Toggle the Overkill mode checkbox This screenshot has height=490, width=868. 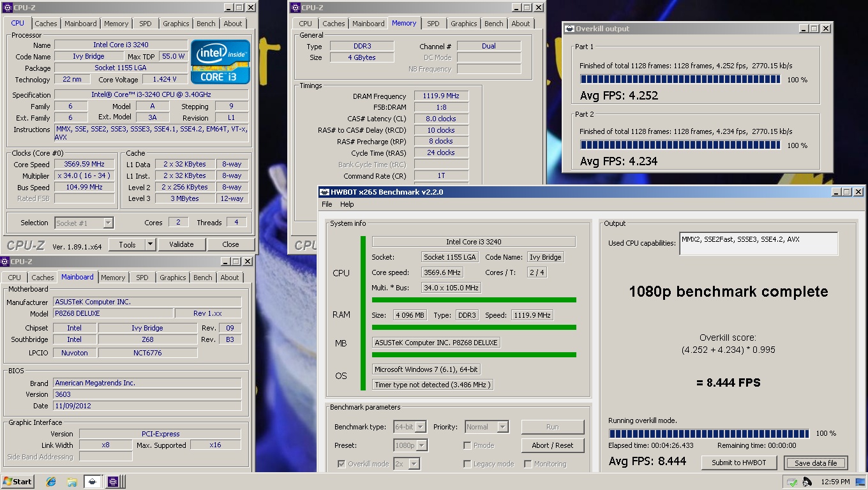point(341,464)
